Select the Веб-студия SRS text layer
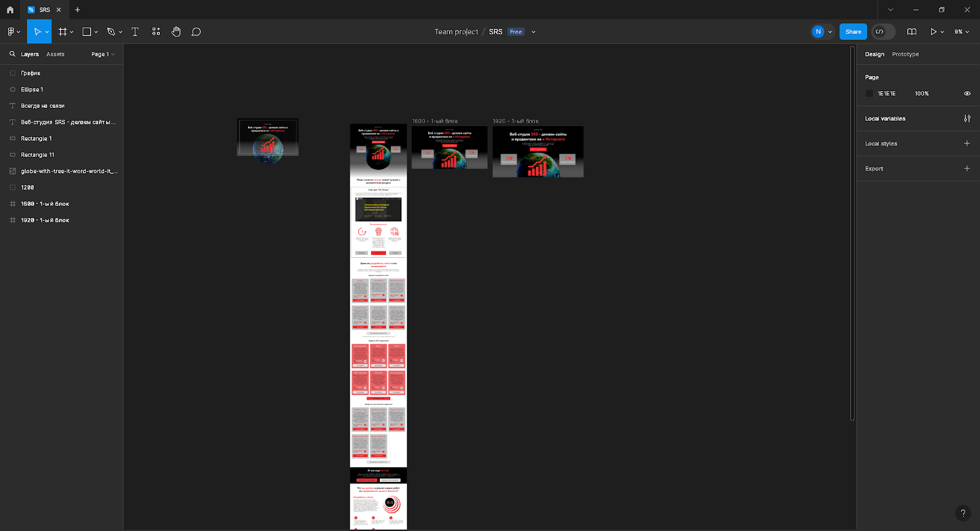This screenshot has width=980, height=531. pyautogui.click(x=61, y=122)
